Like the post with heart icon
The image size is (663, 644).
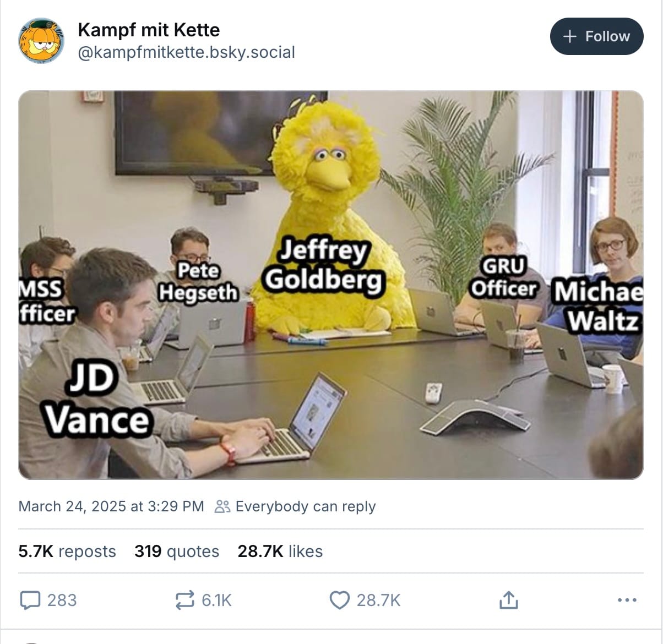click(339, 600)
